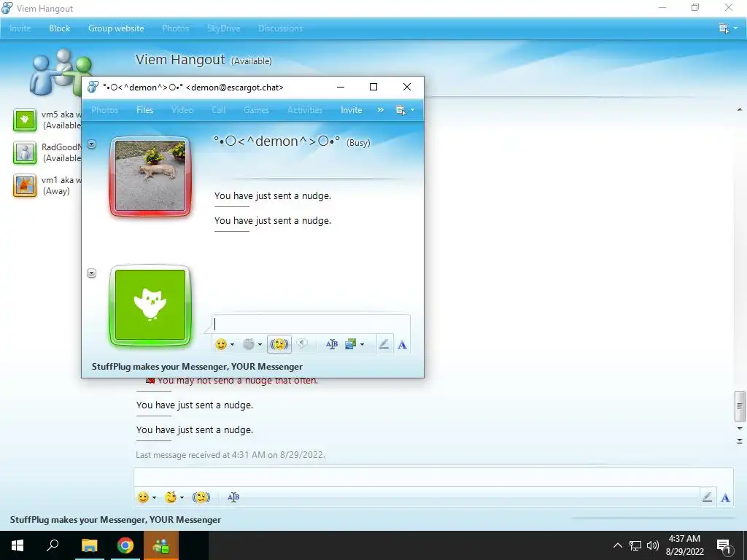The width and height of the screenshot is (747, 560).
Task: Click Invite in Viem Hangout toolbar
Action: (20, 28)
